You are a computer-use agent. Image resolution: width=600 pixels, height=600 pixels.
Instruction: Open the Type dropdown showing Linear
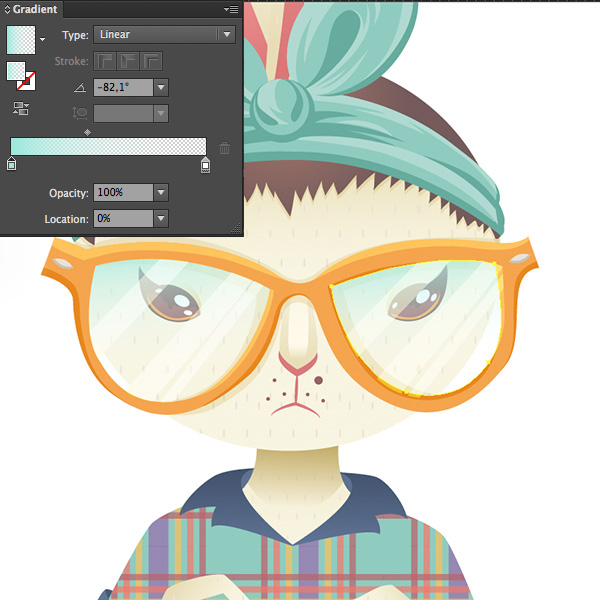[164, 34]
